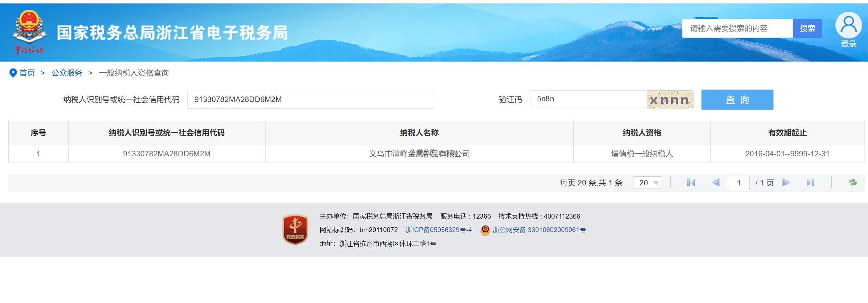Focus the 验证码 captcha input field
Screen dimensions: 868x303
click(588, 99)
